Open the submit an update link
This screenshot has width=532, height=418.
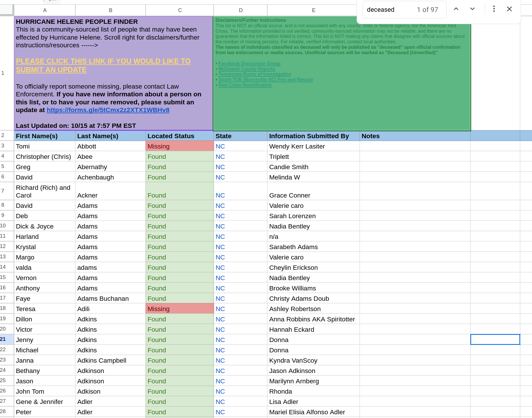(103, 65)
